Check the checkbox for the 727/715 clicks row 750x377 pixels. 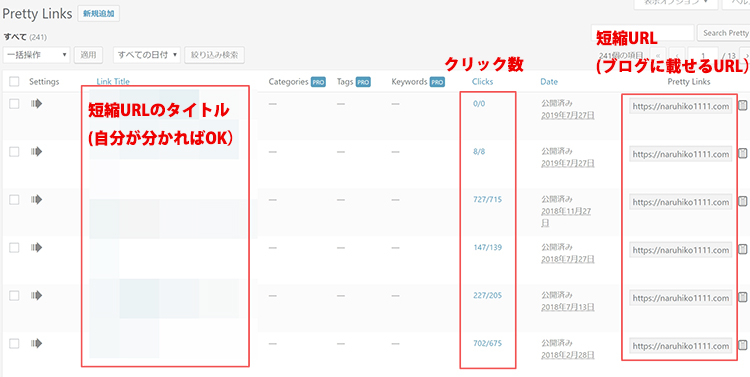[14, 200]
